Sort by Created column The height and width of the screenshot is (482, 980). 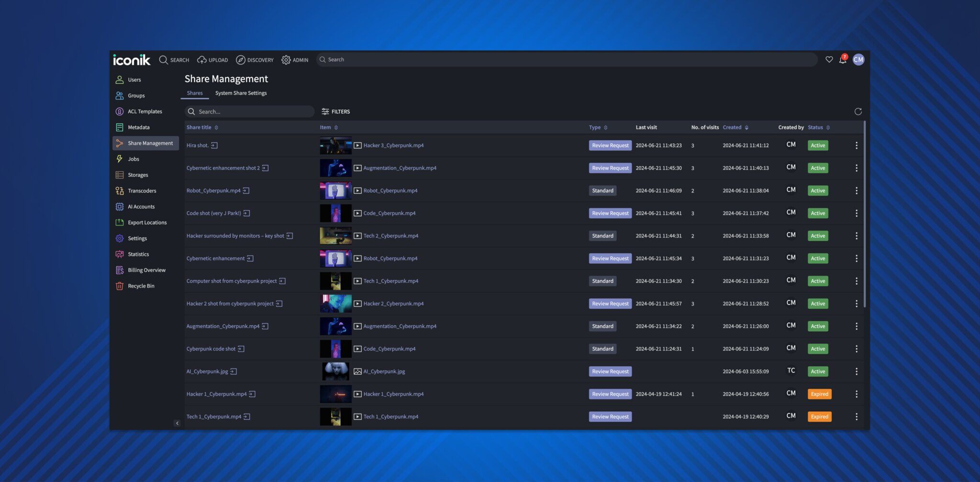(x=735, y=127)
